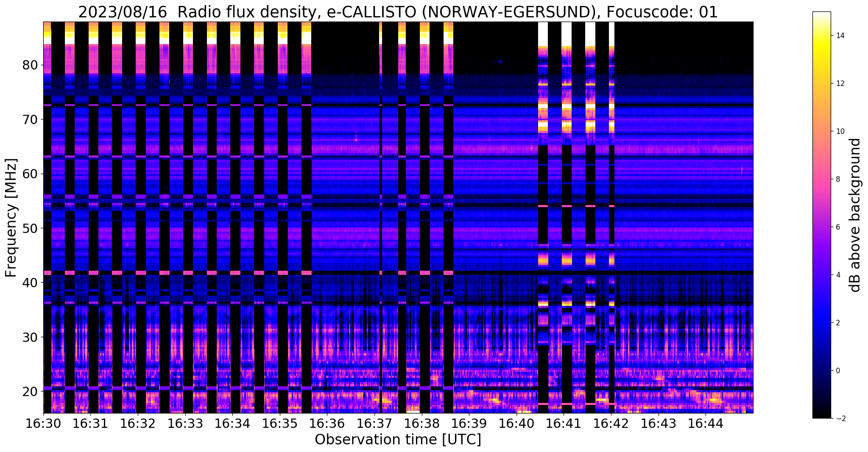Click the 40 MHz frequency tick label
Screen dimensions: 868x452
[x=31, y=283]
